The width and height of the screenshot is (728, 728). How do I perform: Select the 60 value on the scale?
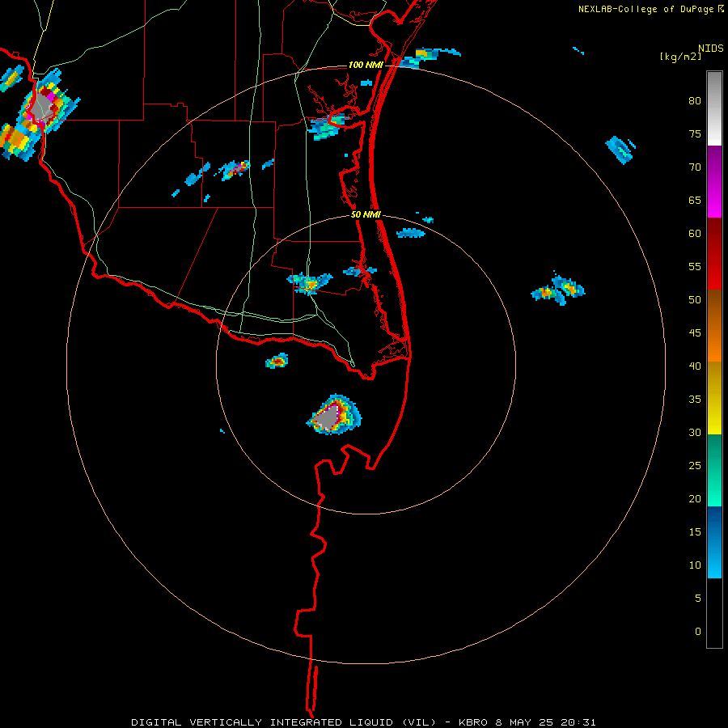(x=695, y=234)
